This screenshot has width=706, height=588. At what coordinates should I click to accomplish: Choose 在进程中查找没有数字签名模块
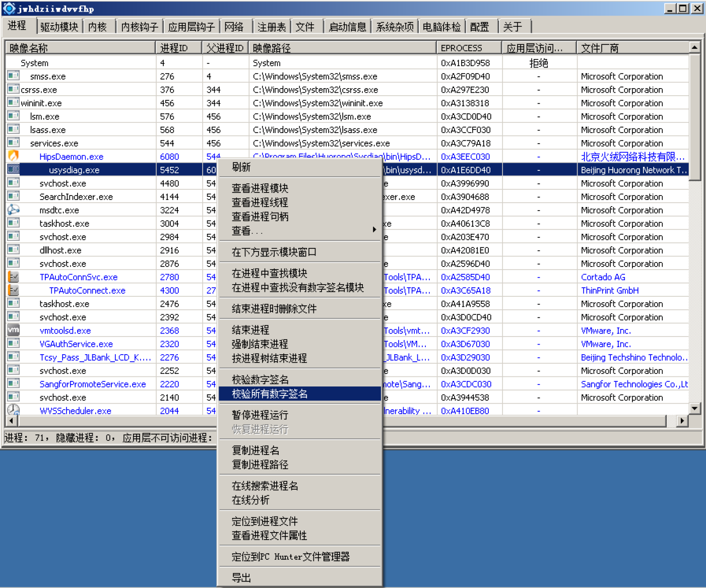point(300,287)
